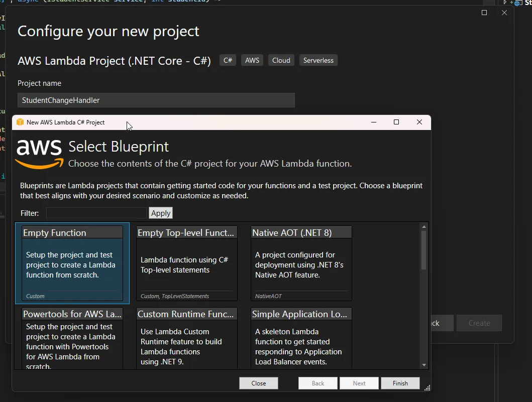The width and height of the screenshot is (532, 402).
Task: Click the run triangle icon at top right
Action: click(505, 3)
